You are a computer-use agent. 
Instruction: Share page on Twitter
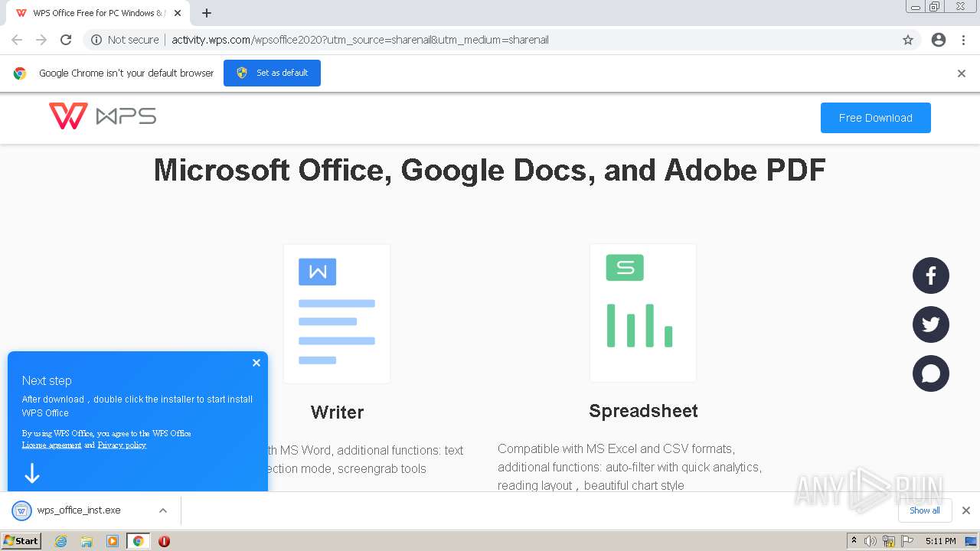click(931, 324)
